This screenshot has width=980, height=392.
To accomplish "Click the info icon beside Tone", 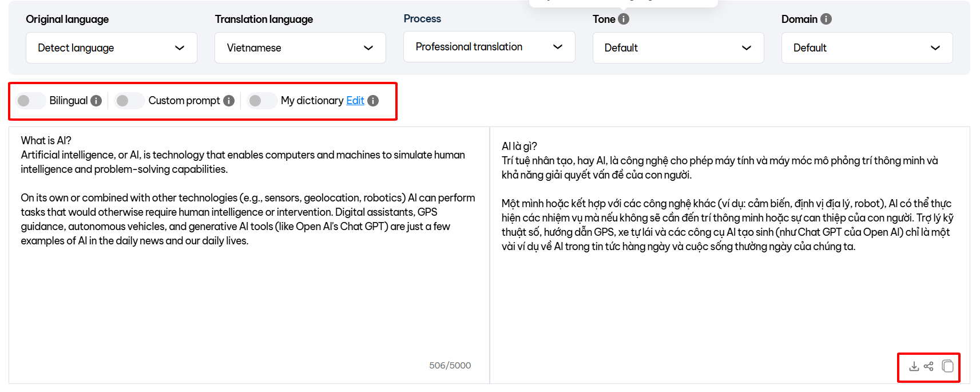I will point(624,19).
